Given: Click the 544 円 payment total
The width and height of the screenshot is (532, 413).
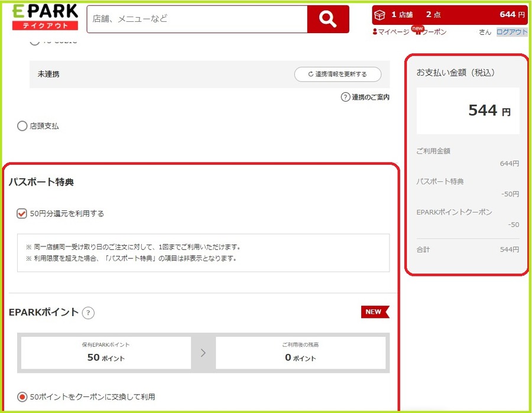Looking at the screenshot, I should tap(489, 110).
